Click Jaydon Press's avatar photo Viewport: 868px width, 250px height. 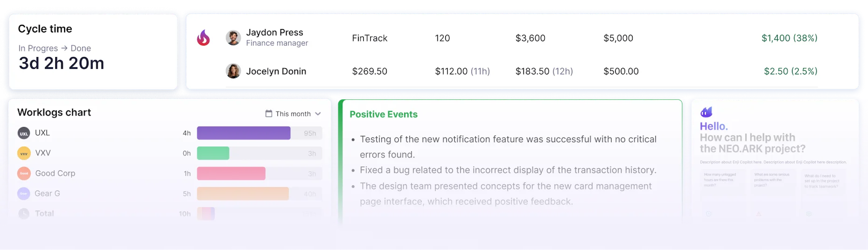(233, 38)
